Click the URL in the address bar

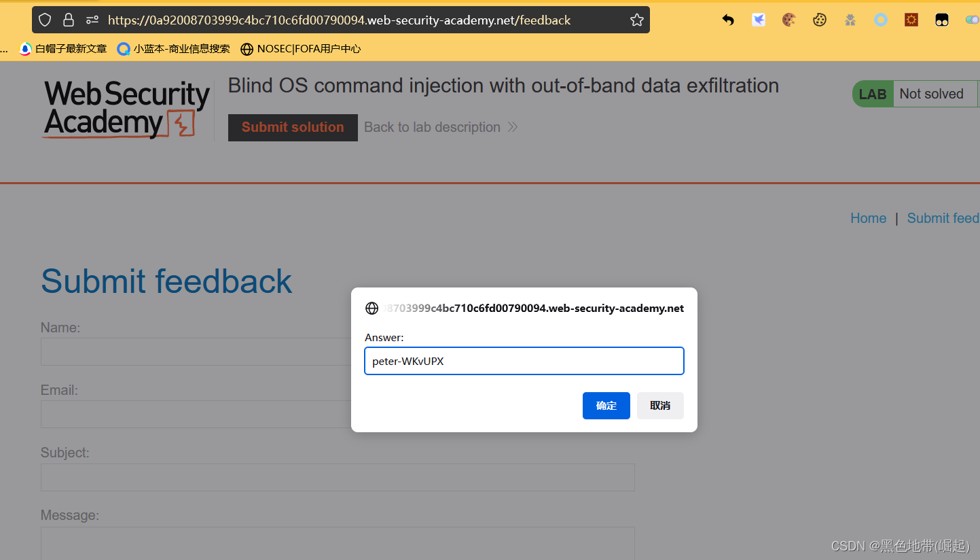pyautogui.click(x=340, y=20)
